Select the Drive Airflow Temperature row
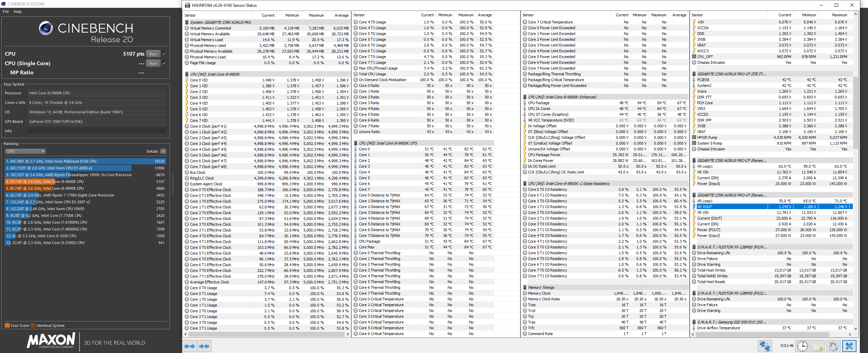The width and height of the screenshot is (868, 353). coord(772,328)
